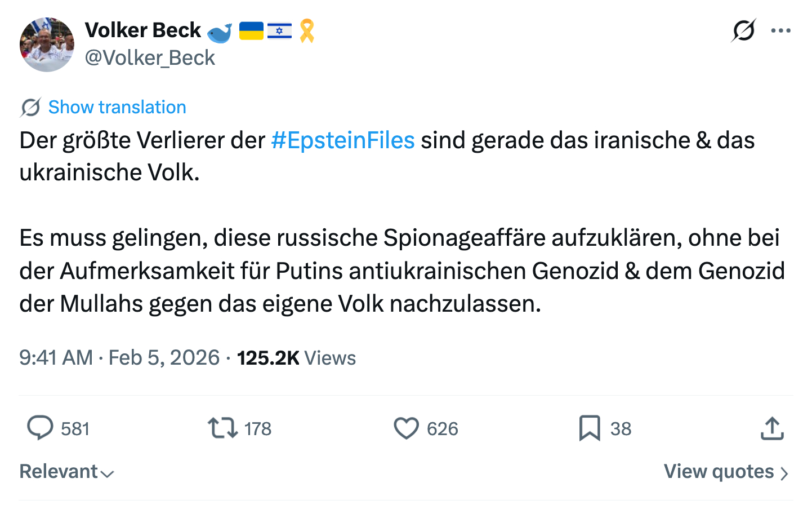Screen dimensions: 812x505
Task: Click the 626 likes count
Action: click(442, 429)
